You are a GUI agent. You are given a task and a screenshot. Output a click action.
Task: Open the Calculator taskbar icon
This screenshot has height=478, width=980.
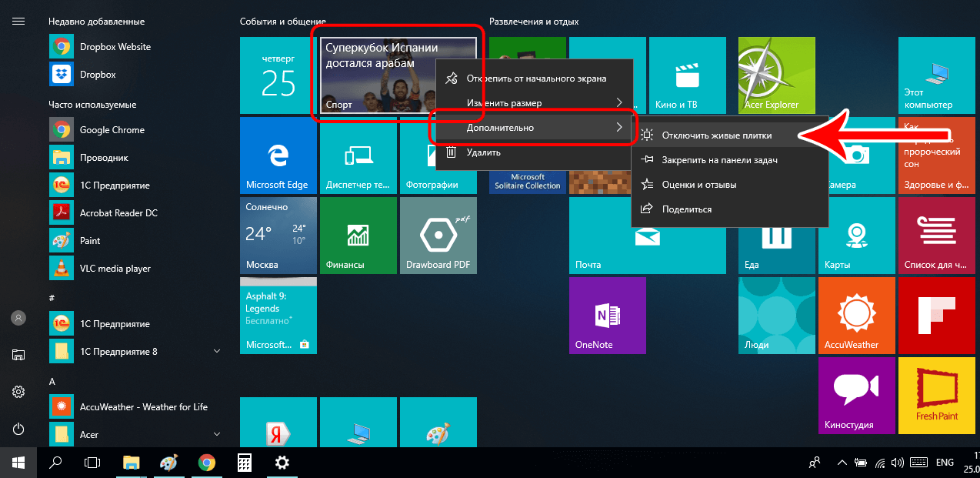click(245, 463)
